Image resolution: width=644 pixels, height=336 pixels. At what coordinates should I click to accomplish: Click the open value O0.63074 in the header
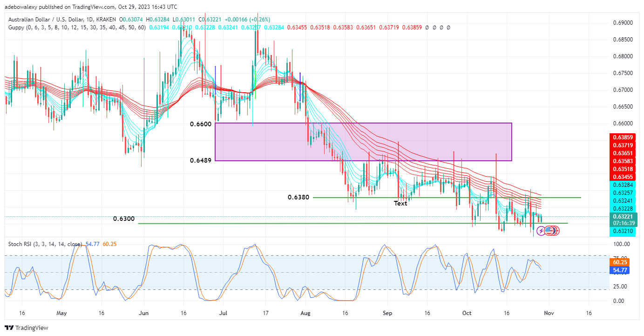tap(131, 20)
